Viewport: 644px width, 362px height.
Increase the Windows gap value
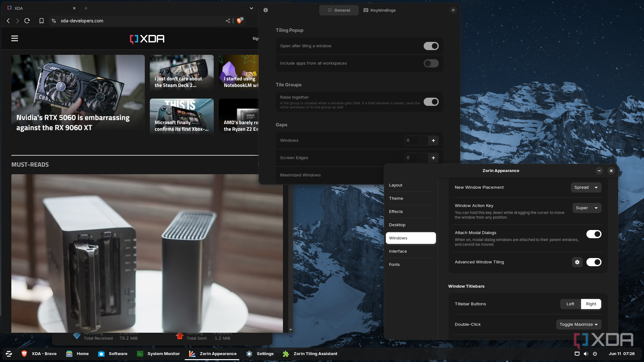pos(433,141)
